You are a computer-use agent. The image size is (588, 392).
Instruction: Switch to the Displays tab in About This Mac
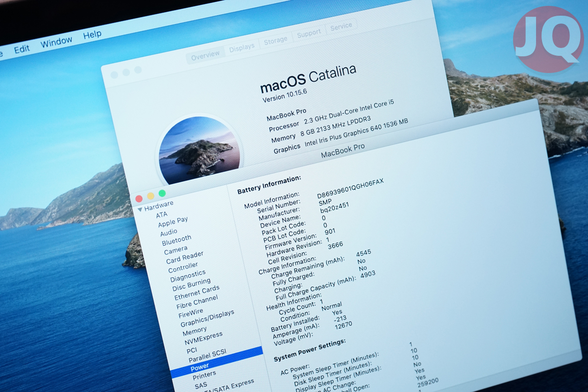click(x=242, y=47)
